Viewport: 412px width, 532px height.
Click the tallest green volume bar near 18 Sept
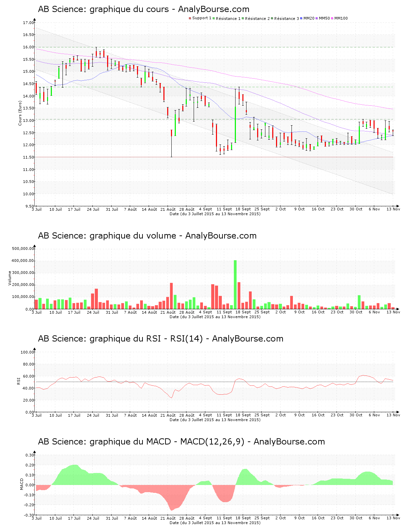coord(235,285)
